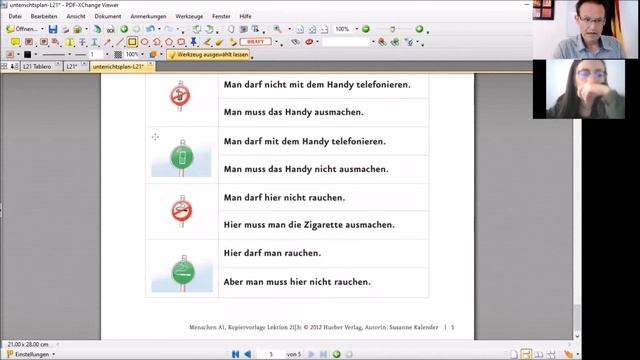Click the green plus-circle icon next to OCR
Screen dimensions: 640x360
point(124,29)
